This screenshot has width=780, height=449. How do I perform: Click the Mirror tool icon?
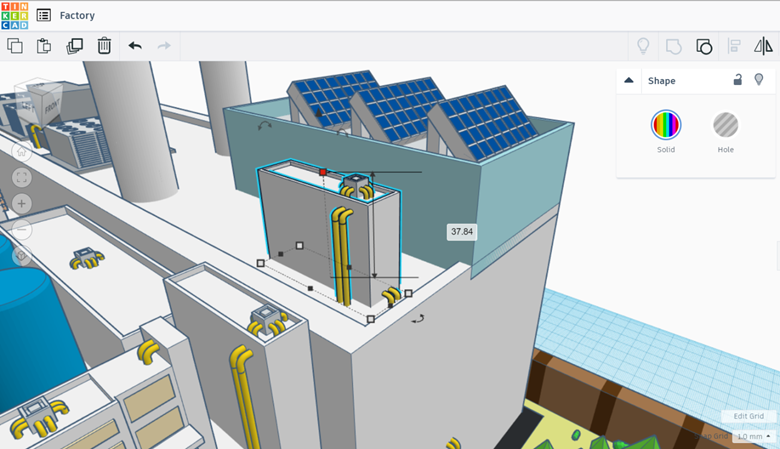click(763, 46)
